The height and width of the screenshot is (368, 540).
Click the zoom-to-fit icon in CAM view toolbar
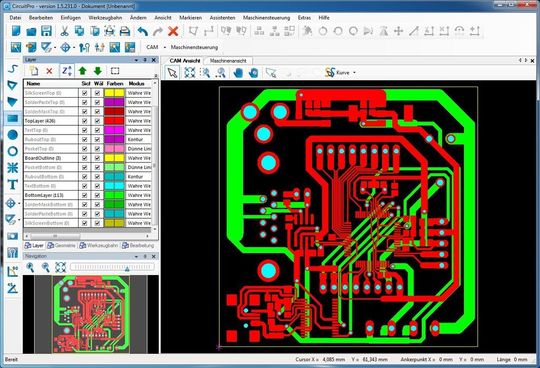190,72
